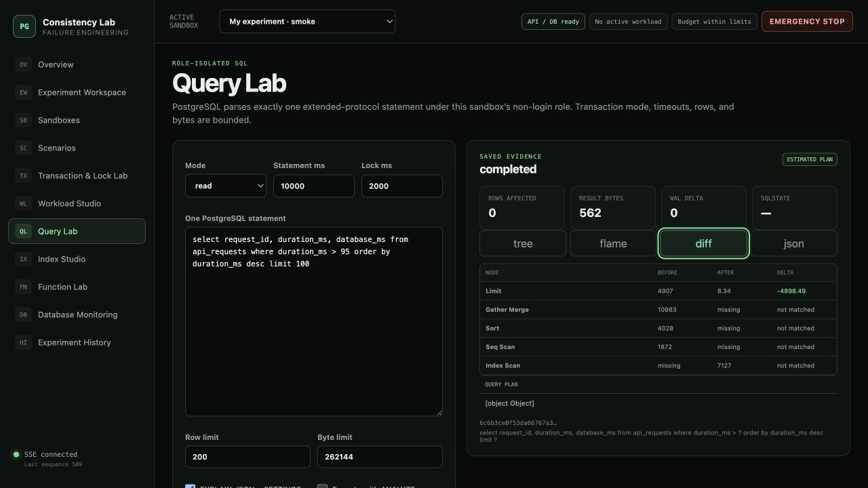Click the [object Object] query plan text

pos(509,403)
